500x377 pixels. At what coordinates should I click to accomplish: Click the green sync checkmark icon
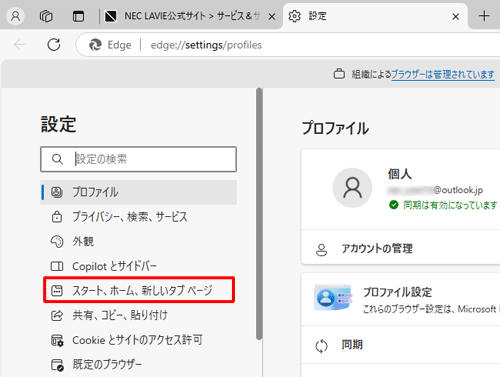click(394, 205)
